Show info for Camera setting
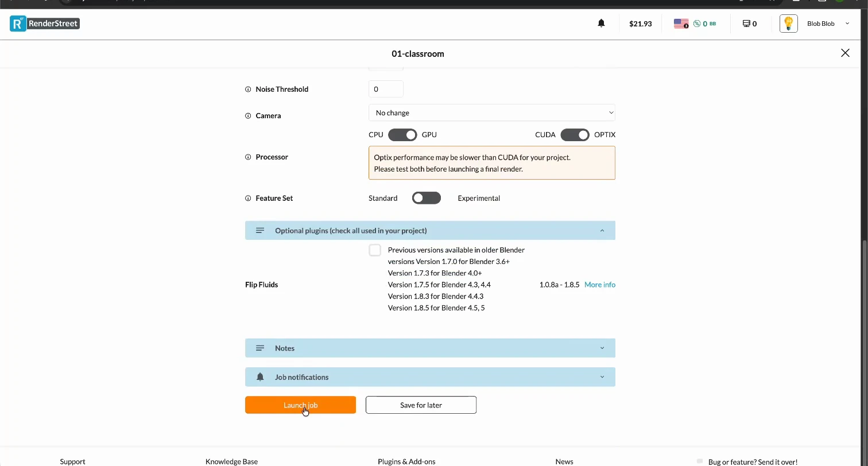 tap(248, 116)
